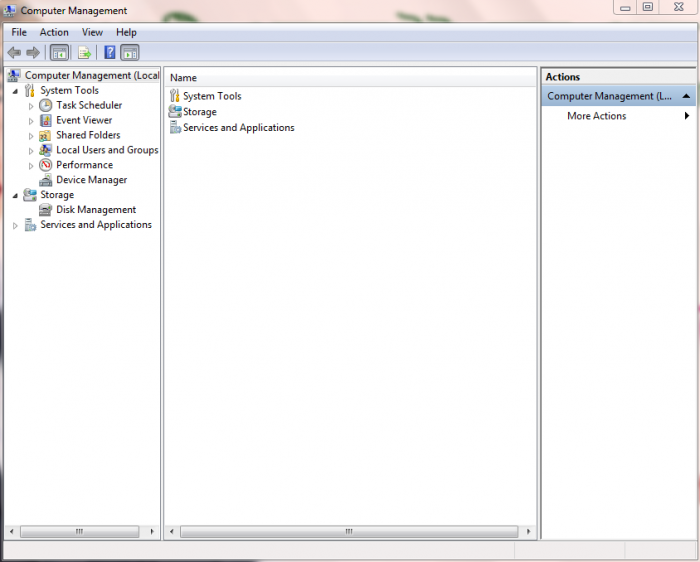Viewport: 700px width, 562px height.
Task: Expand the Shared Folders node
Action: pyautogui.click(x=31, y=136)
